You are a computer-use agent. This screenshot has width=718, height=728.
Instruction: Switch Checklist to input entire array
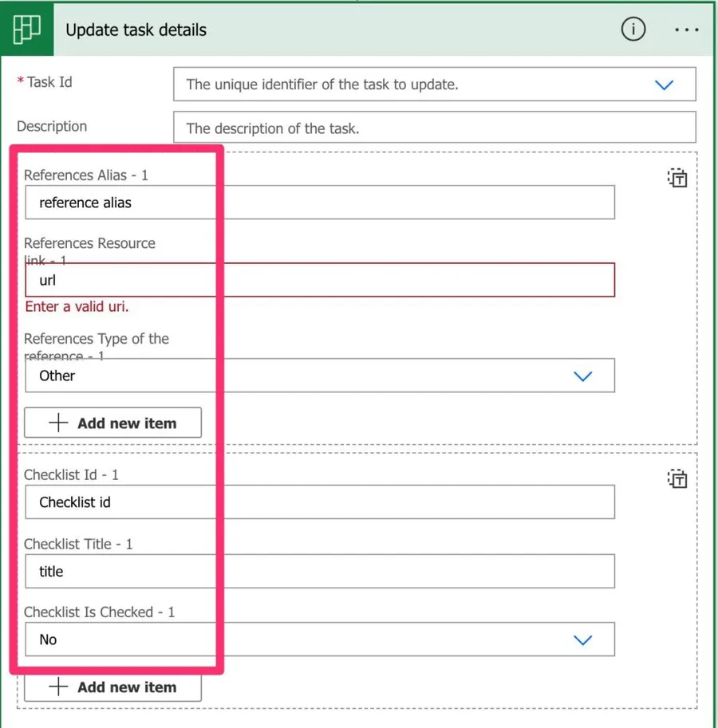pyautogui.click(x=677, y=478)
